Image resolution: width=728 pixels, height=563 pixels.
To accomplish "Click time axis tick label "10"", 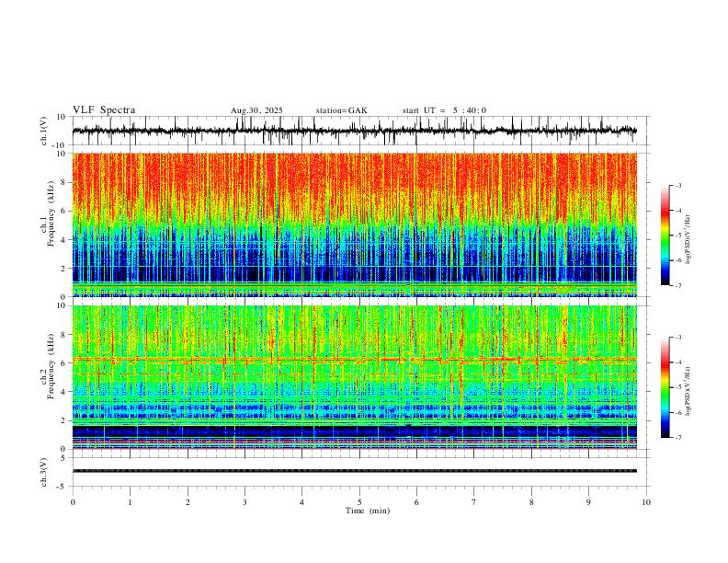I will [x=646, y=502].
